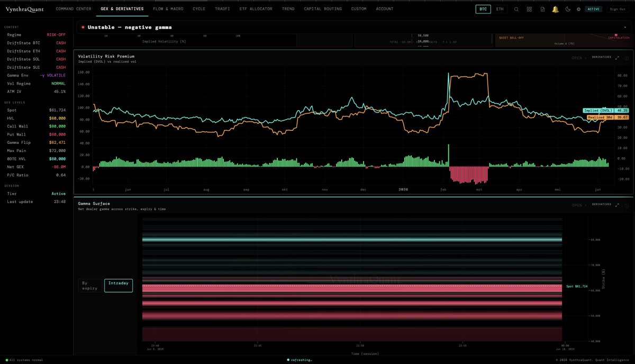
Task: Toggle dark mode moon icon
Action: [x=568, y=9]
